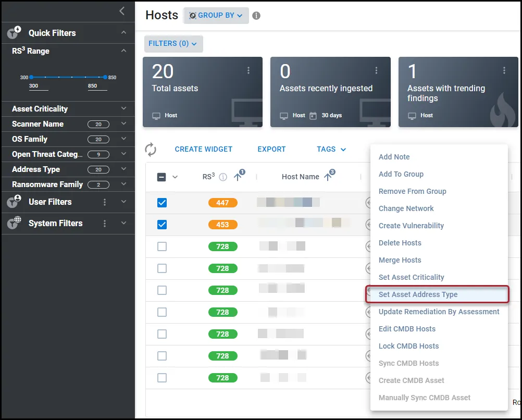Screen dimensions: 522x420
Task: Click the System Filters globe funnel icon
Action: click(x=14, y=223)
